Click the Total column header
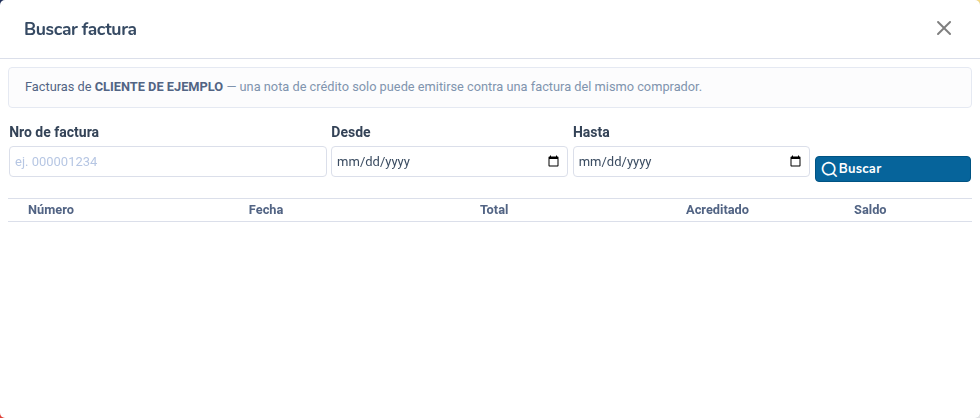 pyautogui.click(x=494, y=210)
